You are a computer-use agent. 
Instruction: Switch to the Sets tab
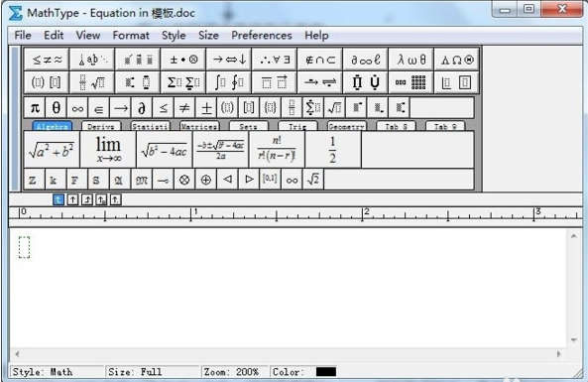pos(248,126)
